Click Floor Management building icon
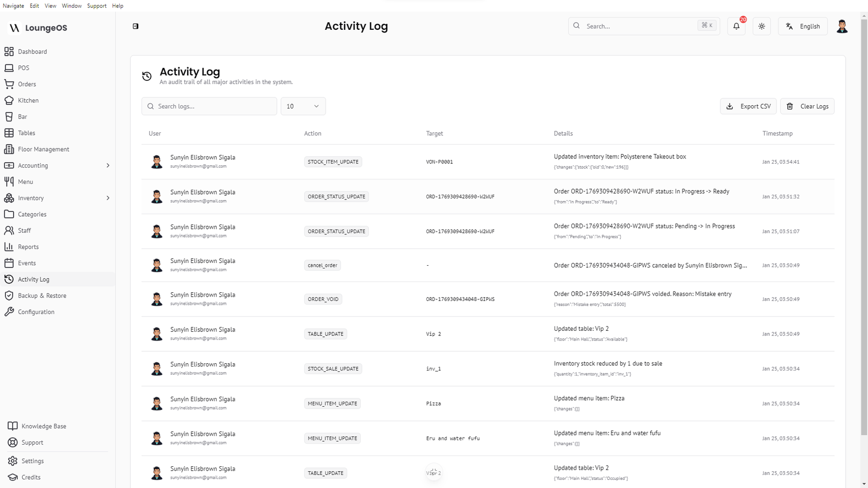This screenshot has height=488, width=868. coord(9,149)
